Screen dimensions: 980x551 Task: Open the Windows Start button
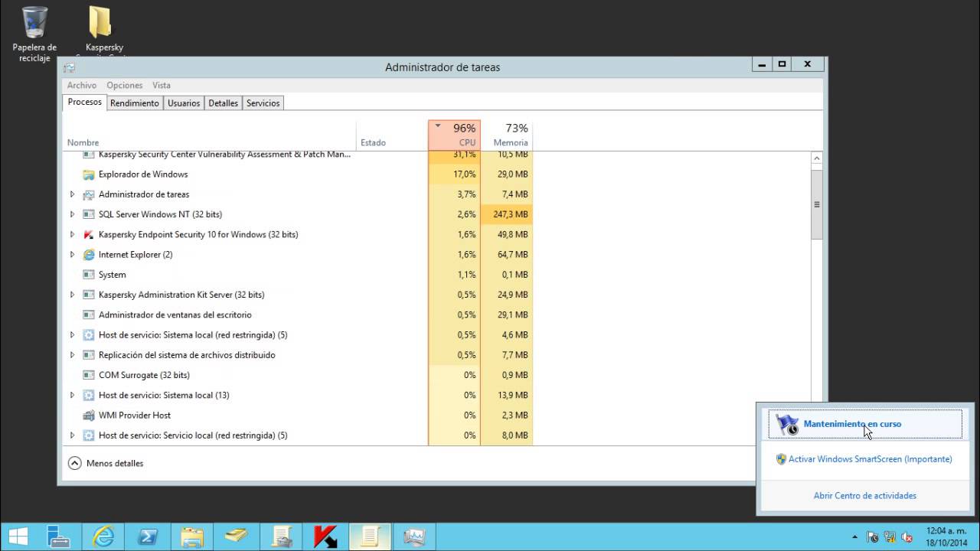[18, 537]
